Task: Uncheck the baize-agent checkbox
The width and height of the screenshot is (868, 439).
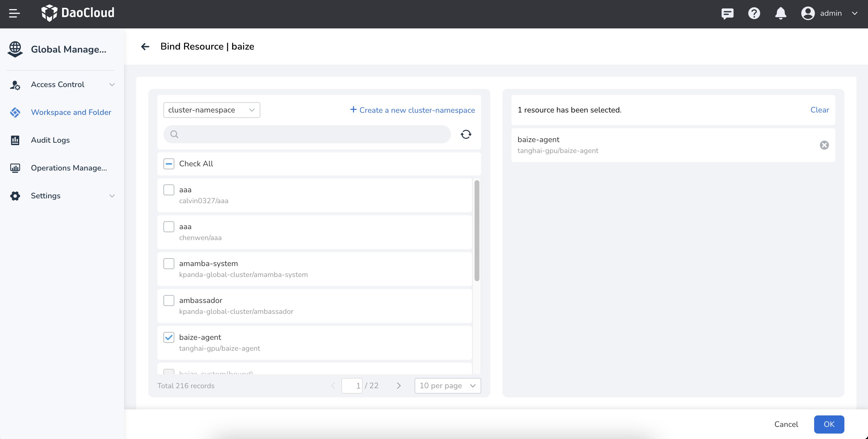Action: point(169,337)
